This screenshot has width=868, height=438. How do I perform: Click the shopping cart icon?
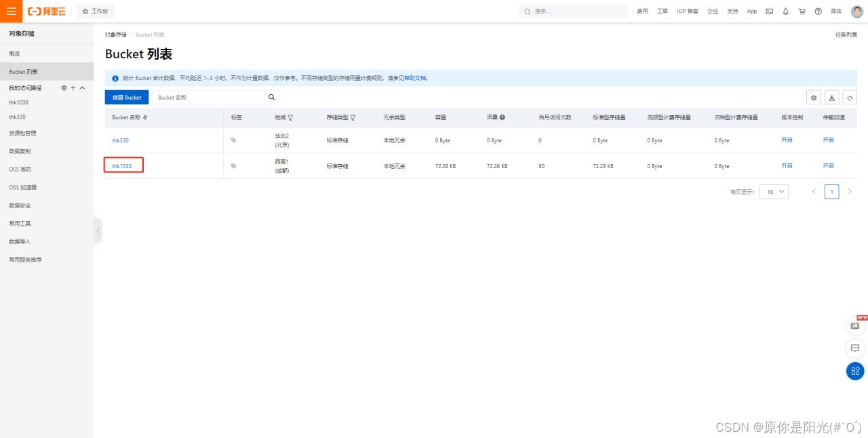click(x=802, y=12)
